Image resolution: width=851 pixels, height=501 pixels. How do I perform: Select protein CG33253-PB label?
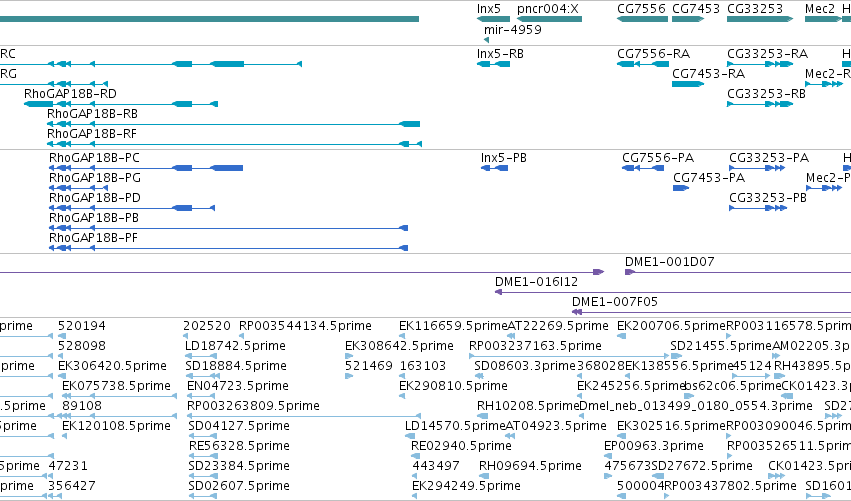coord(768,198)
